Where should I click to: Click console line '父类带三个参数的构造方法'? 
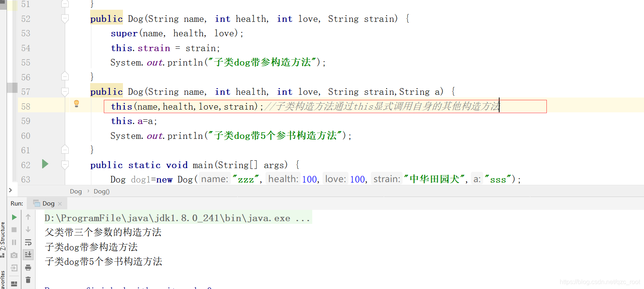tap(103, 232)
